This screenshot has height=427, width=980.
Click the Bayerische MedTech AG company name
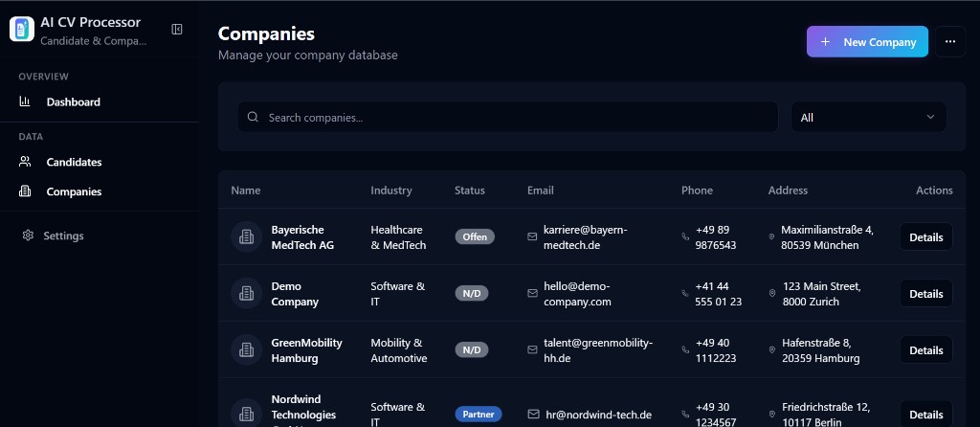(x=302, y=236)
